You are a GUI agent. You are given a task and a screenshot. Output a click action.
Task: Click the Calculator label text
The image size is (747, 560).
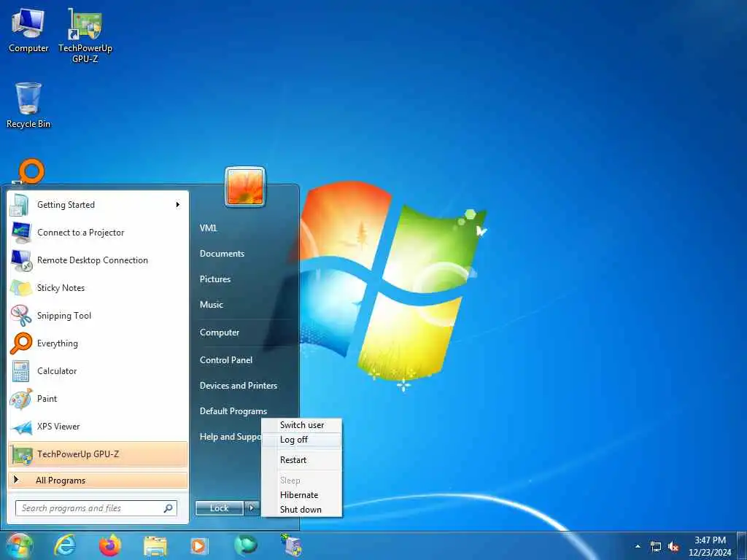coord(57,371)
